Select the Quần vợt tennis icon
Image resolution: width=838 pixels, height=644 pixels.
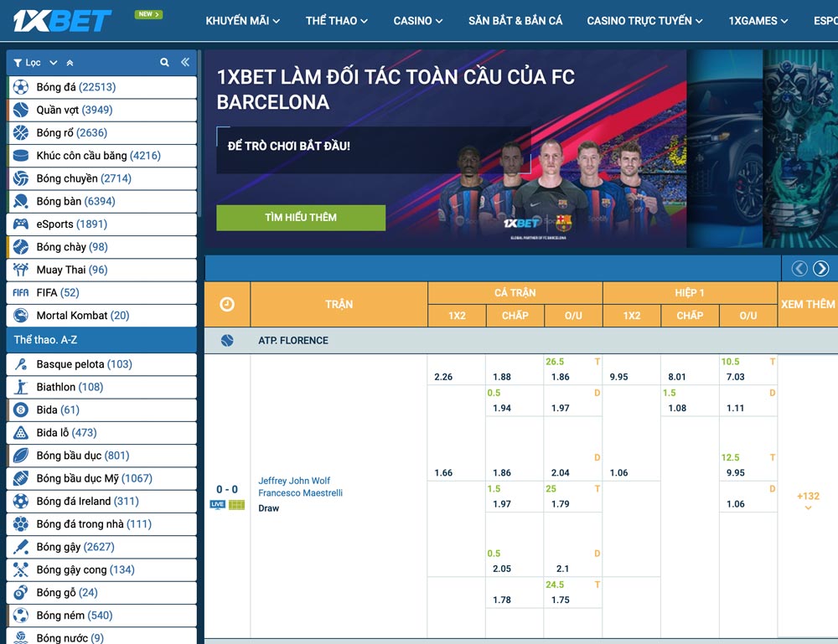(21, 110)
